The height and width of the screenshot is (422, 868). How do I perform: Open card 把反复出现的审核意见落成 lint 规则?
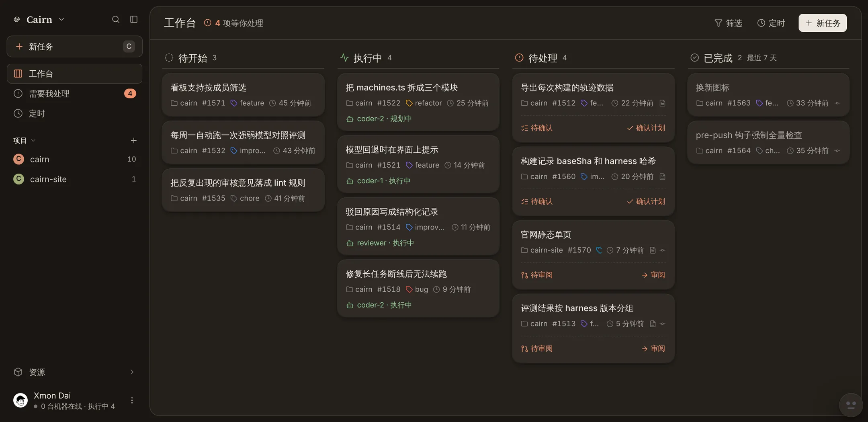coord(243,190)
